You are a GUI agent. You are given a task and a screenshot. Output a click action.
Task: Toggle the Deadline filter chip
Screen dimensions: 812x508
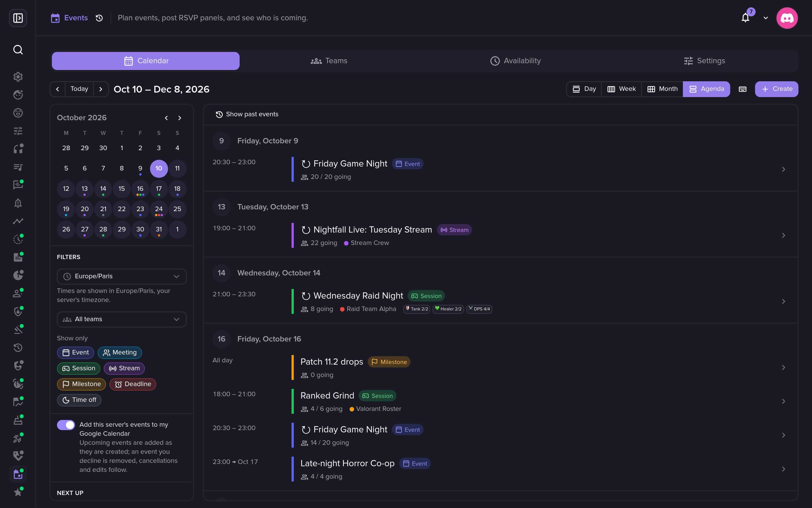133,384
